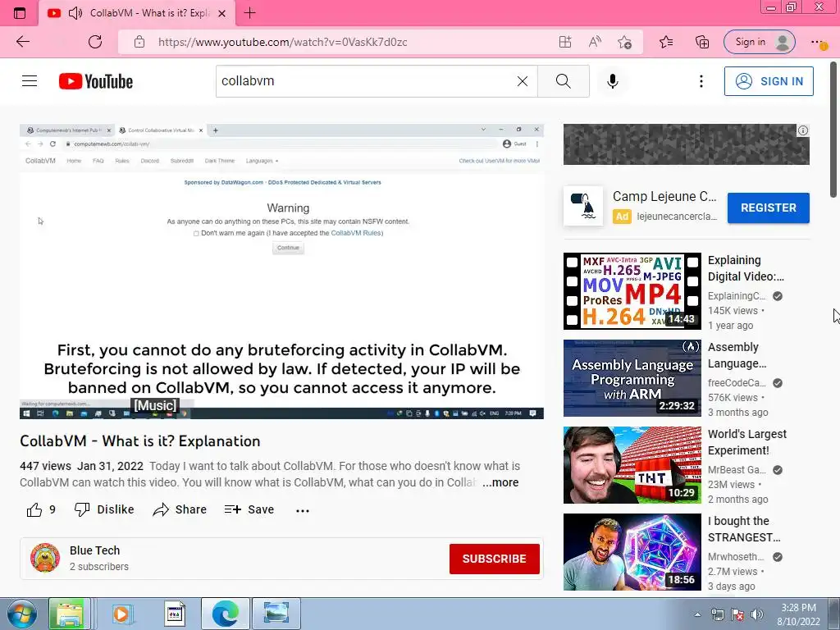Show hidden system tray icons
This screenshot has height=630, width=840.
(x=697, y=614)
